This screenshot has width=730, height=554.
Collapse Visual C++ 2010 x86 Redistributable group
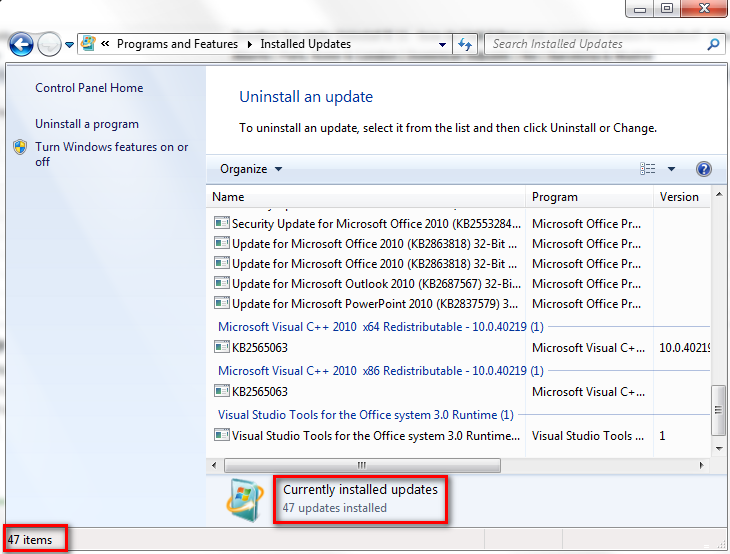(x=380, y=371)
